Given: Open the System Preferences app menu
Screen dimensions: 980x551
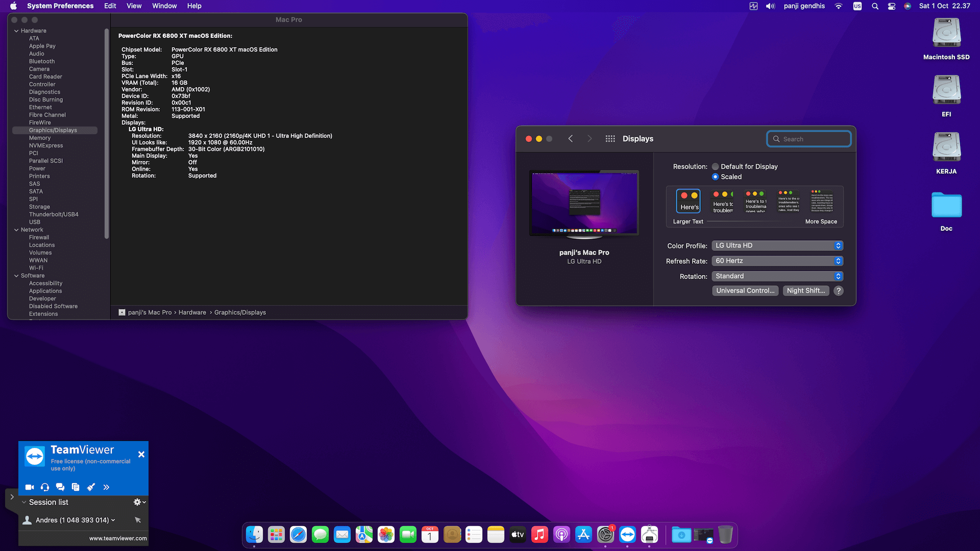Looking at the screenshot, I should click(x=60, y=6).
